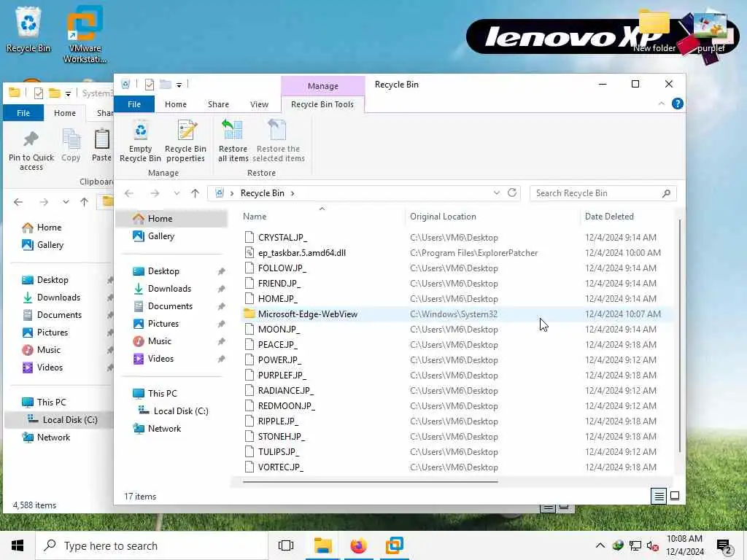The width and height of the screenshot is (747, 560).
Task: Show hidden system tray icons
Action: 600,545
